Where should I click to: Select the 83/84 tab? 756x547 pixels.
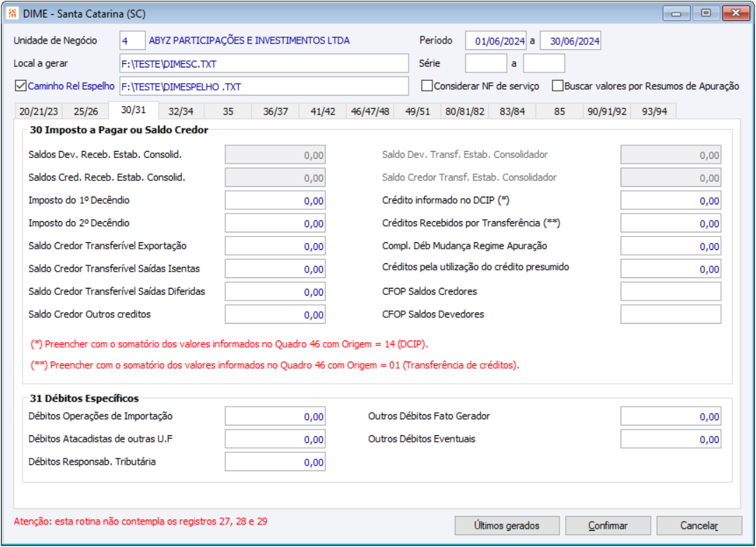(x=512, y=112)
